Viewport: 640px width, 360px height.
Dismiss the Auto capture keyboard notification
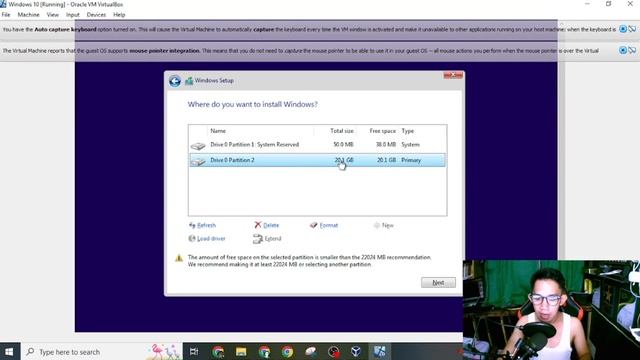623,29
